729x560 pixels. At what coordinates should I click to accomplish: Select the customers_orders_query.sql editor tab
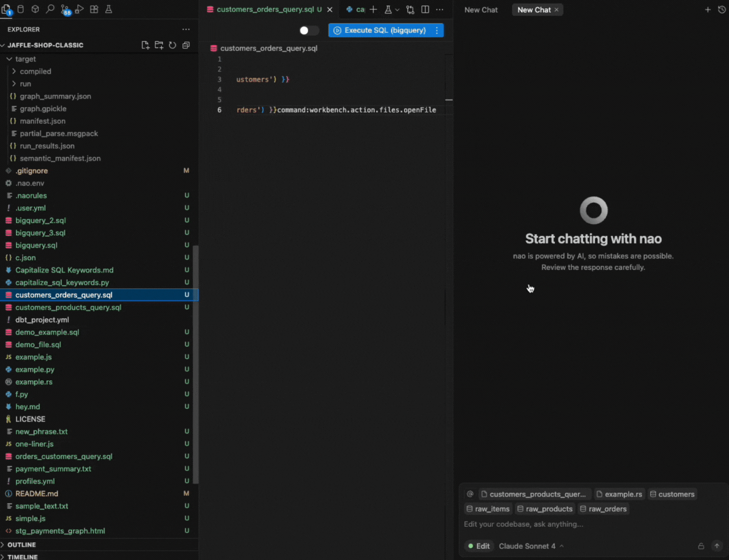pos(265,10)
